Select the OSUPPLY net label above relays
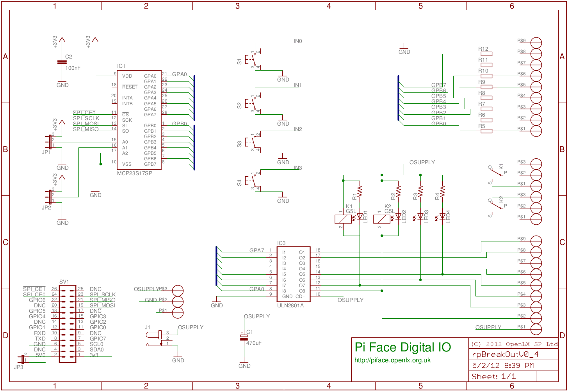The height and width of the screenshot is (392, 568). (x=422, y=162)
